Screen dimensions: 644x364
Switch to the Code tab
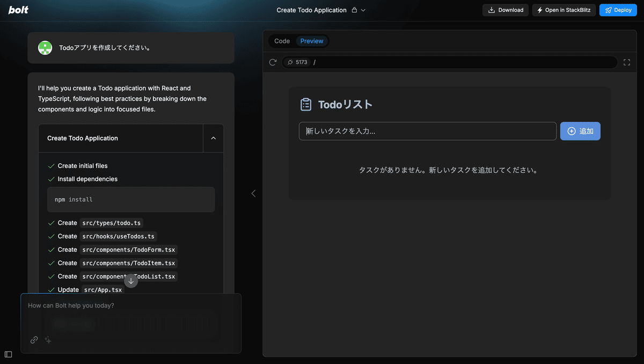click(282, 41)
